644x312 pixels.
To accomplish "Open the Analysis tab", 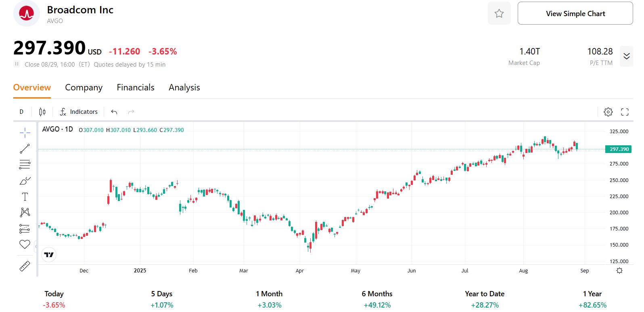I will click(184, 87).
